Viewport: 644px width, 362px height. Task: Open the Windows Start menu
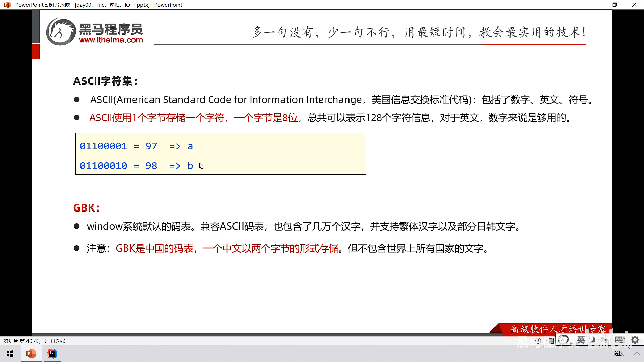[10, 354]
